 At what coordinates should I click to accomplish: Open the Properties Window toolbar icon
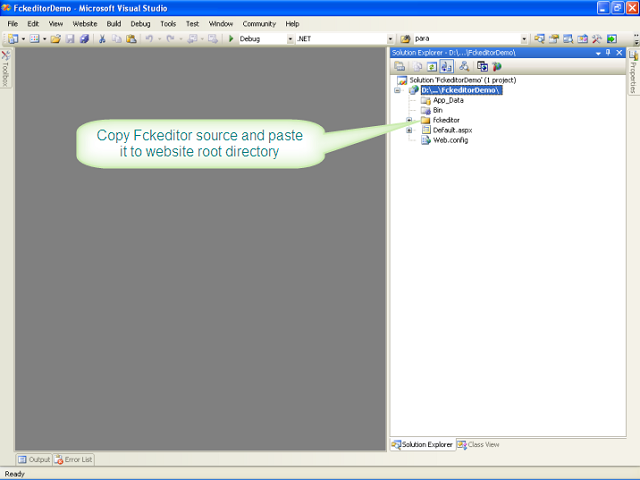553,39
